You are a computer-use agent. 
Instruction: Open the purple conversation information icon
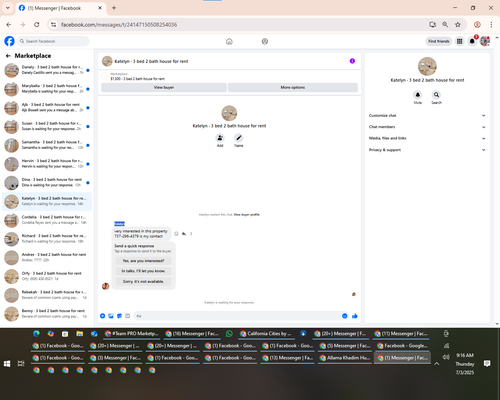click(x=352, y=61)
